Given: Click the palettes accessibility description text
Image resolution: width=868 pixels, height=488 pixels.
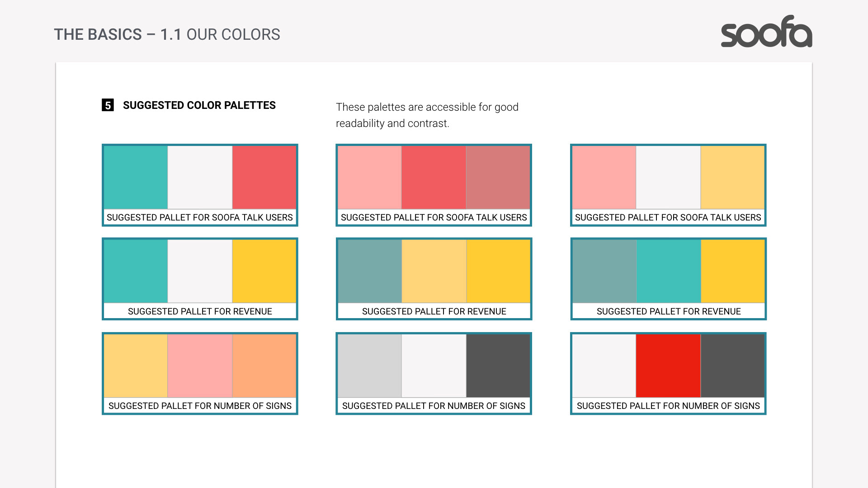Looking at the screenshot, I should [x=427, y=115].
